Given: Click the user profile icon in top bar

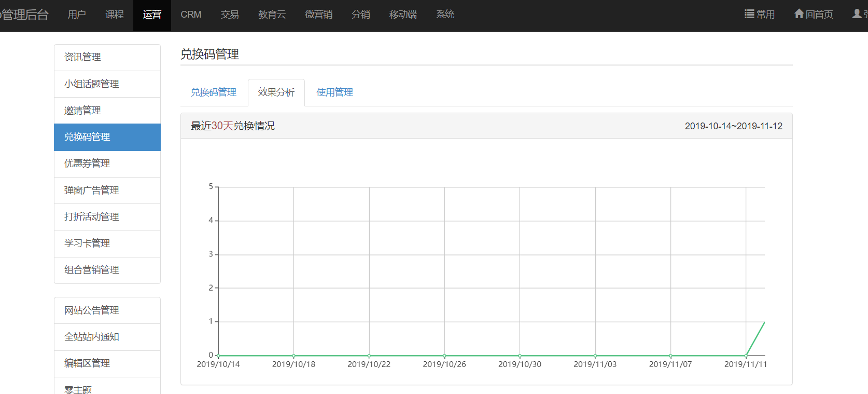Looking at the screenshot, I should [857, 14].
